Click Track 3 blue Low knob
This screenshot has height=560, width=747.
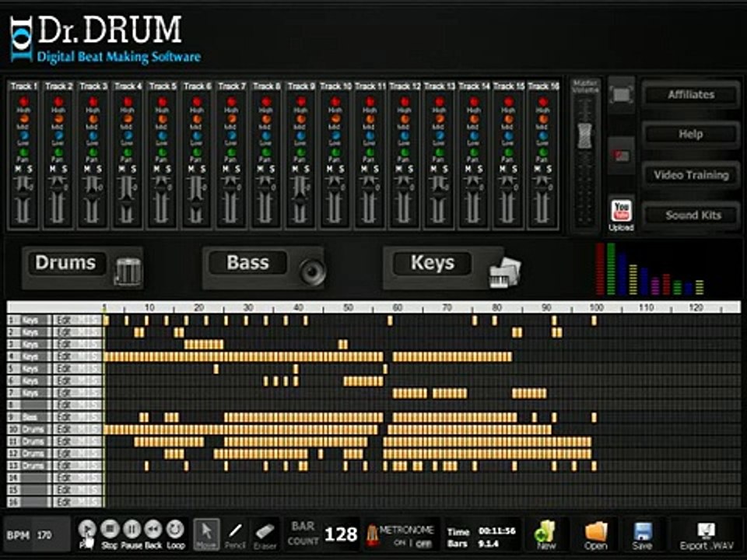coord(93,136)
